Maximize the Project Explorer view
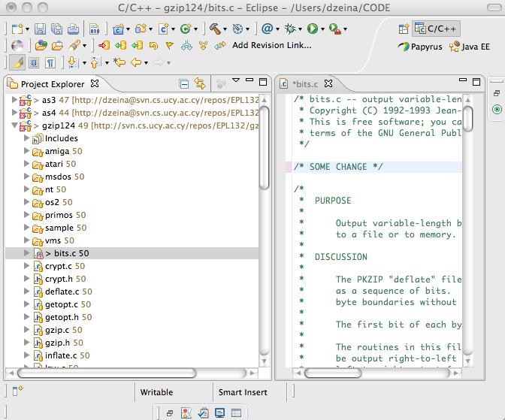The height and width of the screenshot is (420, 505). tap(263, 82)
